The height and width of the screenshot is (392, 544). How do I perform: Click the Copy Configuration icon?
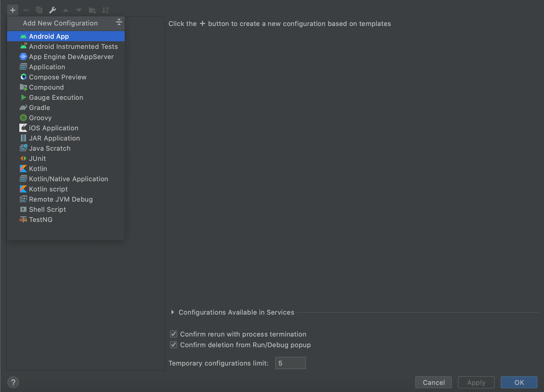click(x=39, y=10)
